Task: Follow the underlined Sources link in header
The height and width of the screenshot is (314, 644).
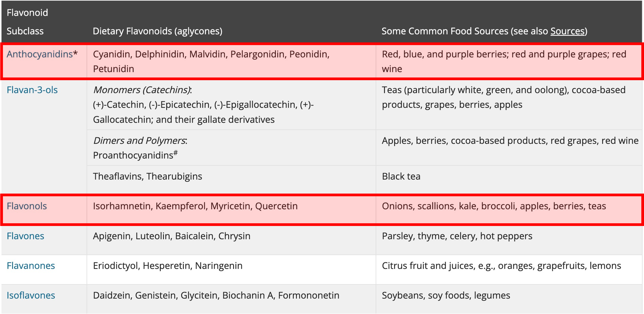Action: [x=568, y=31]
